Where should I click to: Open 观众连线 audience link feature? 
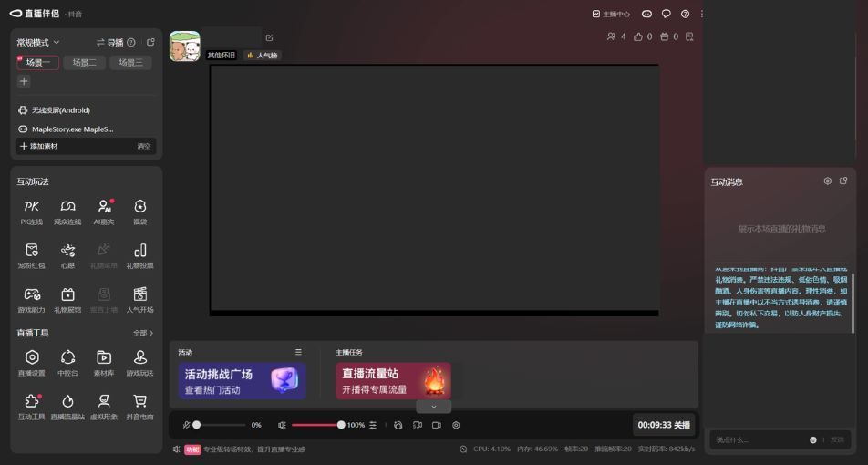tap(67, 212)
